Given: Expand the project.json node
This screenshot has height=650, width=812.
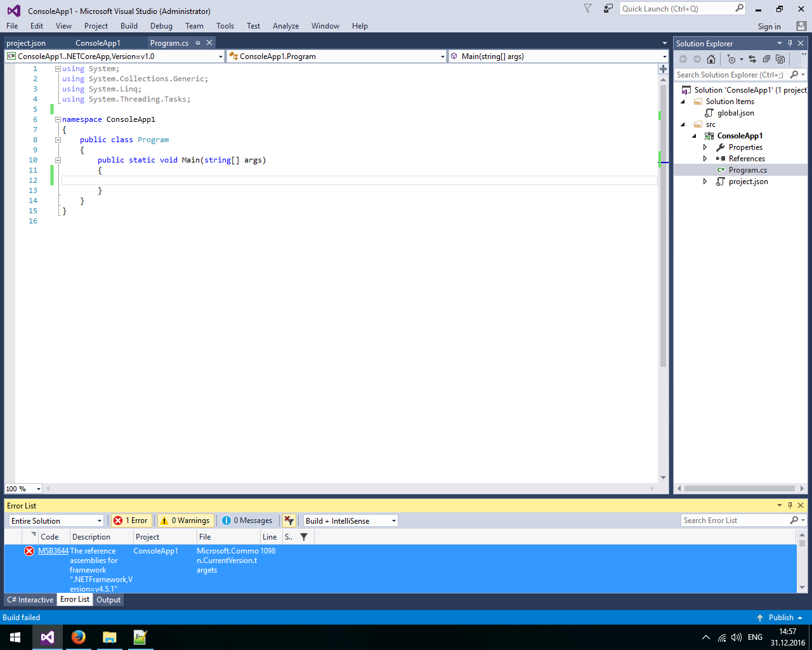Looking at the screenshot, I should [x=705, y=182].
